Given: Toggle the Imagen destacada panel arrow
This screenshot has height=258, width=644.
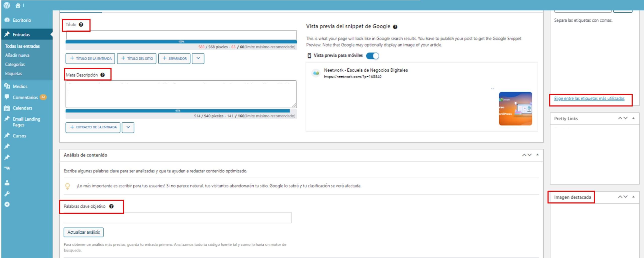Looking at the screenshot, I should pyautogui.click(x=633, y=197).
